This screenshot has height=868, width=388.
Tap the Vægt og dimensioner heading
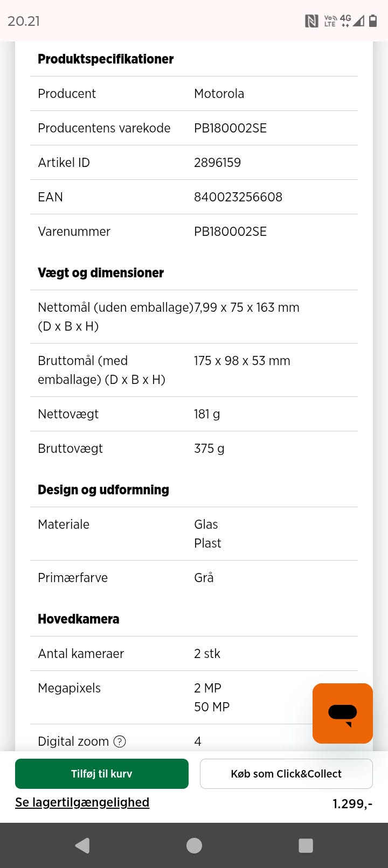coord(101,273)
